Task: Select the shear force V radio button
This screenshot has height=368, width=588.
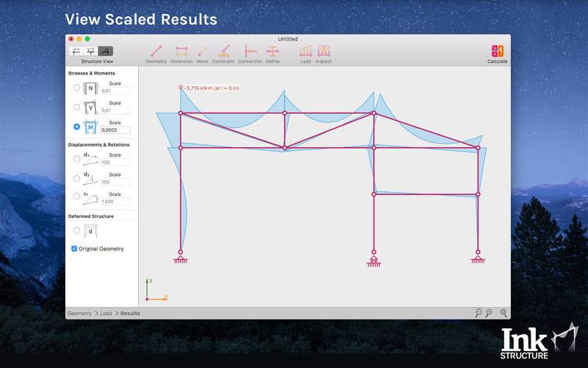Action: tap(77, 107)
